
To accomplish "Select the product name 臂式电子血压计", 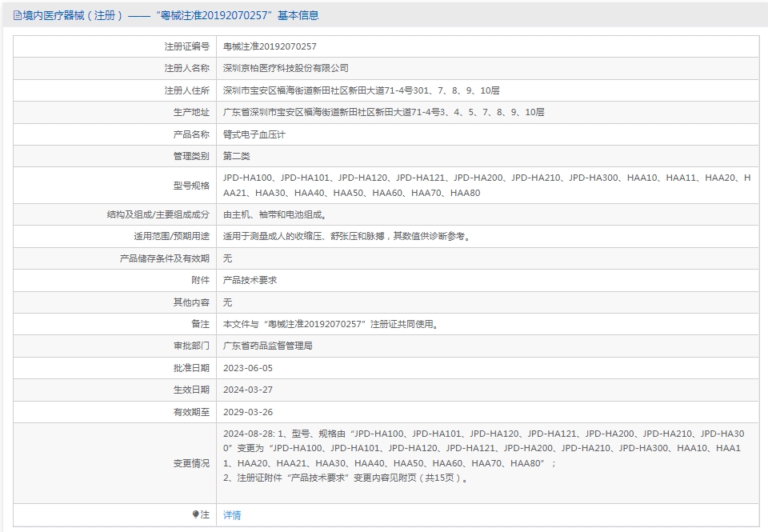I will point(254,134).
